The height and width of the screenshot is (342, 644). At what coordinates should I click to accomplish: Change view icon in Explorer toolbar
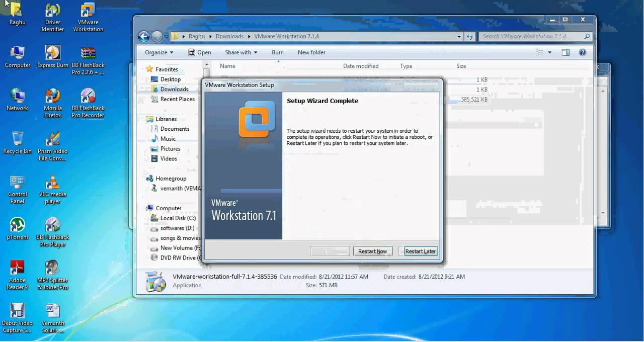point(540,52)
